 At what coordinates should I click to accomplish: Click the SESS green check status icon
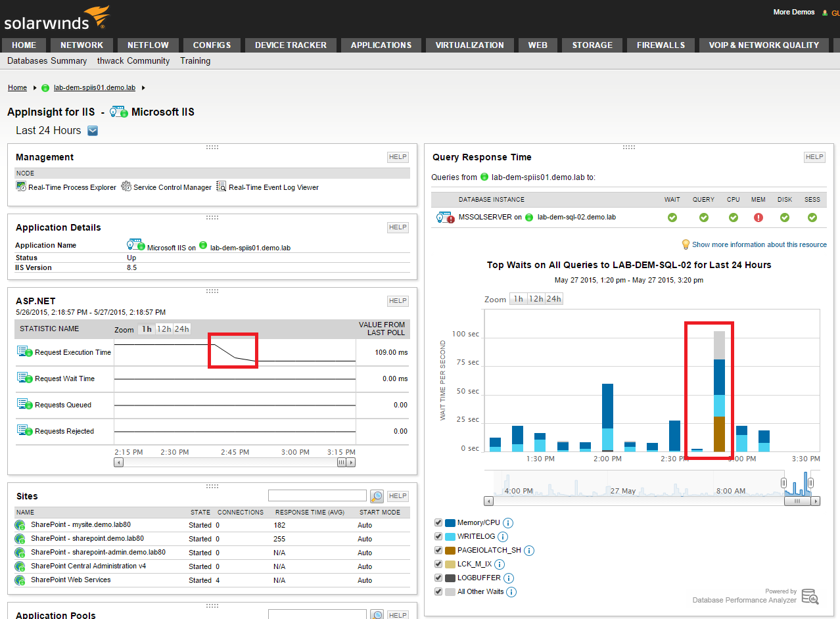[x=812, y=218]
